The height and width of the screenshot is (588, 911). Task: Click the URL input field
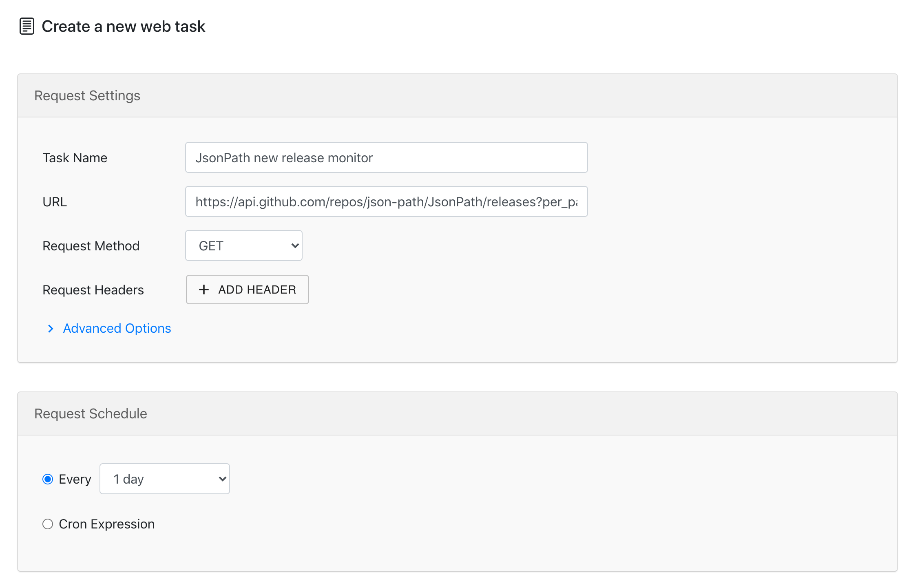386,201
